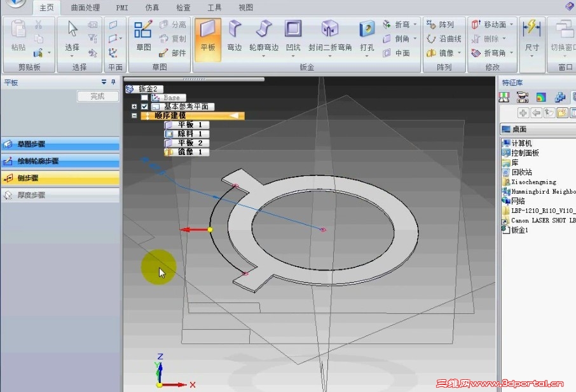The image size is (576, 392).
Task: Open the 曲面处理 ribbon tab
Action: click(85, 8)
